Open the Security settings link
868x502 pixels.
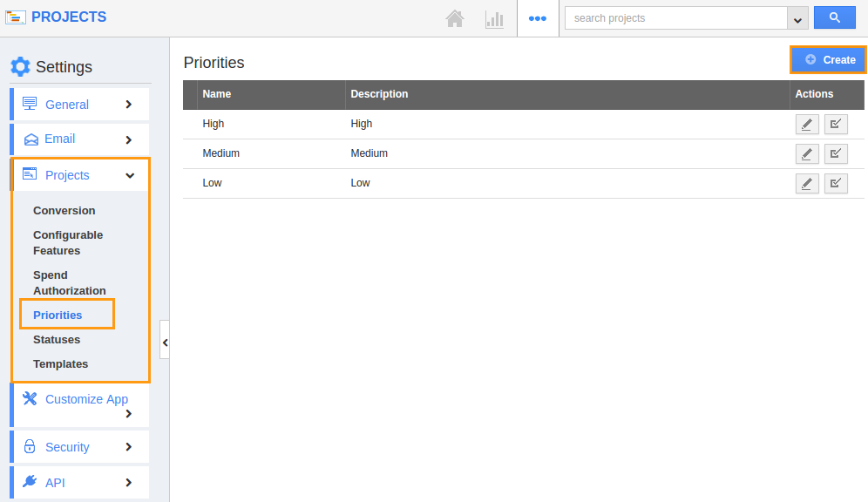[x=67, y=447]
